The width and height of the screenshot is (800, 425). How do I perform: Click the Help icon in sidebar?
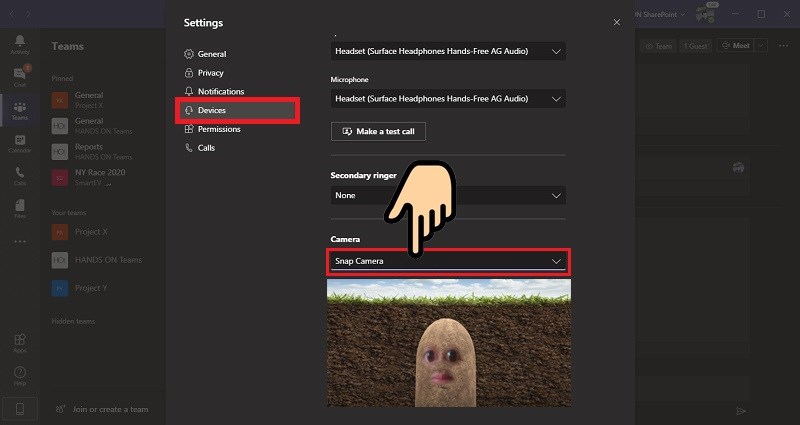pyautogui.click(x=19, y=376)
